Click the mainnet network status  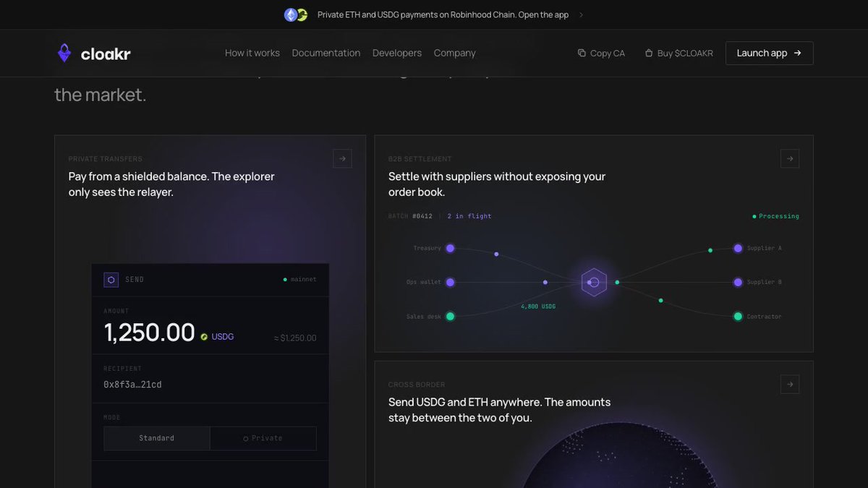tap(300, 279)
